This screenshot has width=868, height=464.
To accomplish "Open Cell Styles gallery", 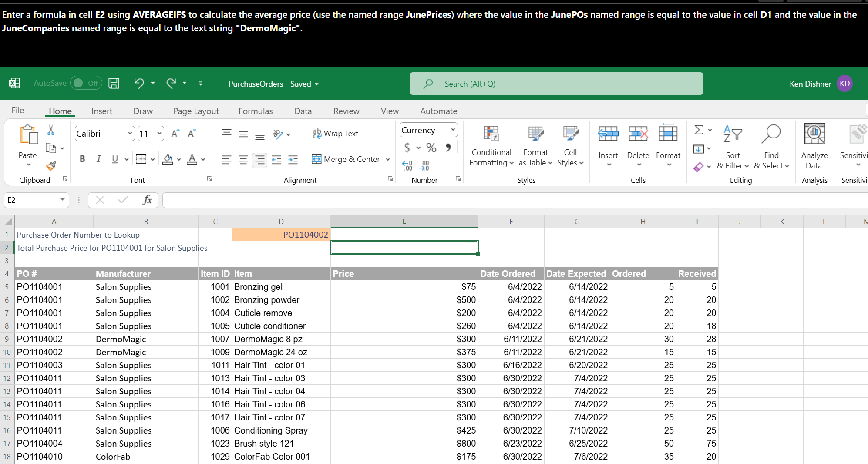I will coord(570,146).
